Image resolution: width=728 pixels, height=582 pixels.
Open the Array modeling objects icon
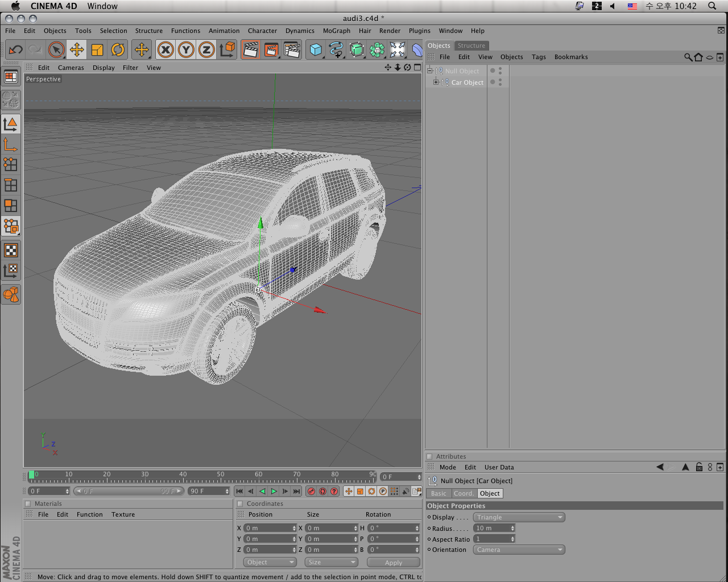[377, 50]
